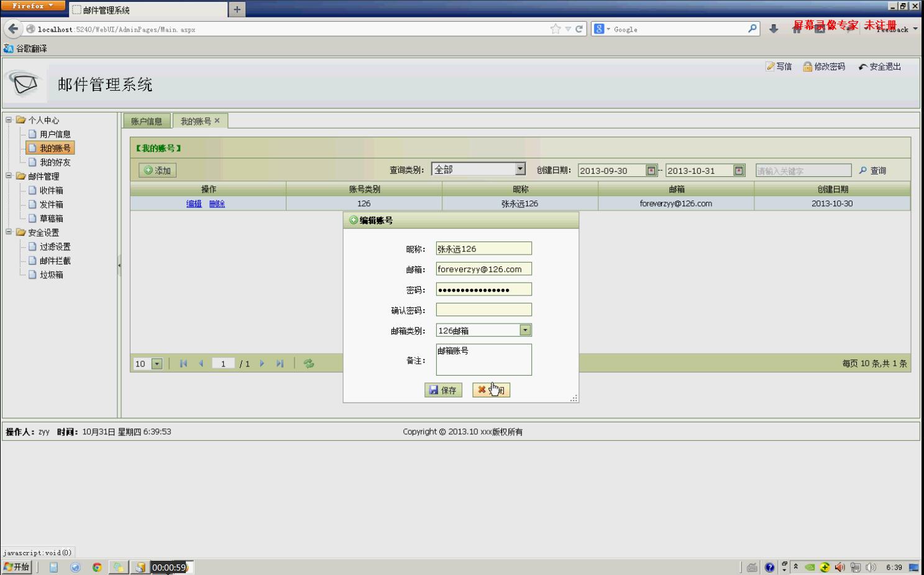924x575 pixels.
Task: Open the 谷歌翻译 bookmark
Action: [25, 48]
